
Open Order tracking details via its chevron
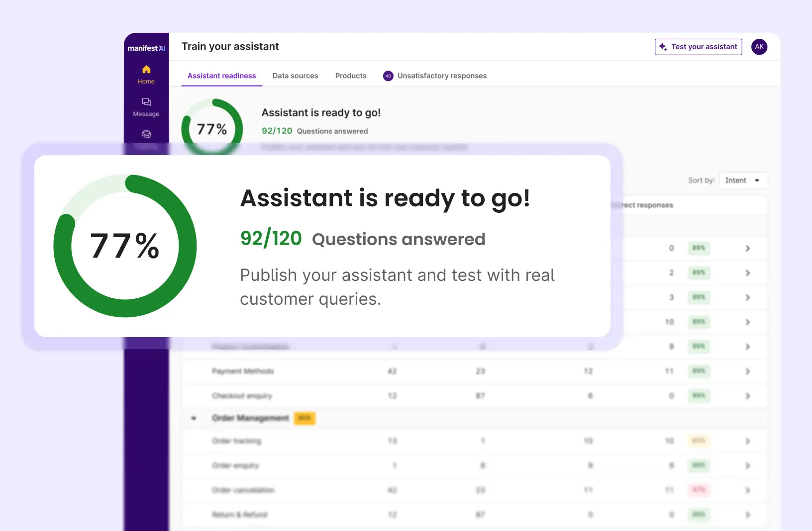747,441
